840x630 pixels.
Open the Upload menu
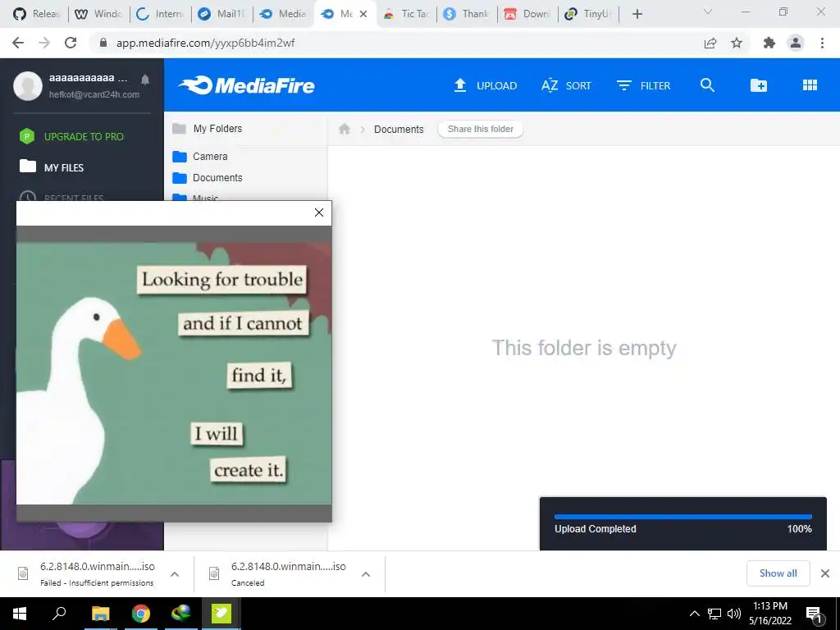[x=486, y=85]
